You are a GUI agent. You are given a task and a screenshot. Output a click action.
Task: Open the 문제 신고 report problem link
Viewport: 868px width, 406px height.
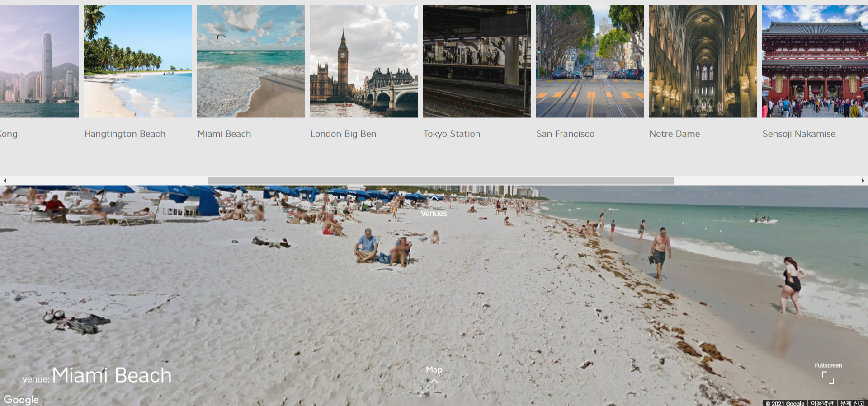click(852, 403)
